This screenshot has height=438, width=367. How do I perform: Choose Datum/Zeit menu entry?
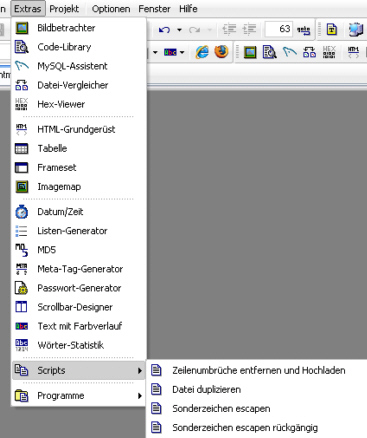(x=79, y=212)
